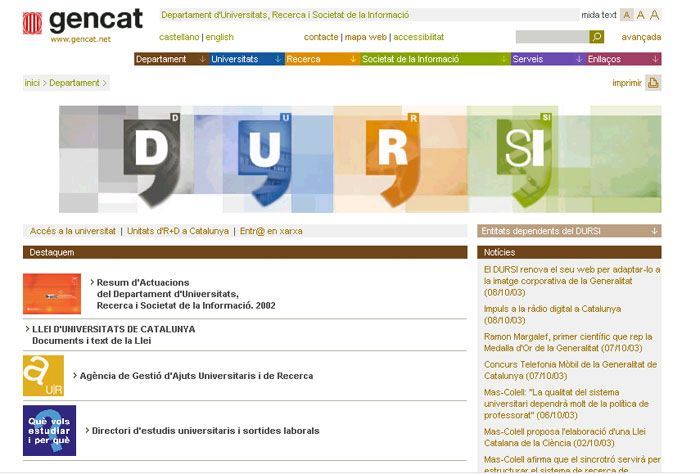Click the U block in DURSI banner
This screenshot has width=700, height=474.
(x=265, y=159)
